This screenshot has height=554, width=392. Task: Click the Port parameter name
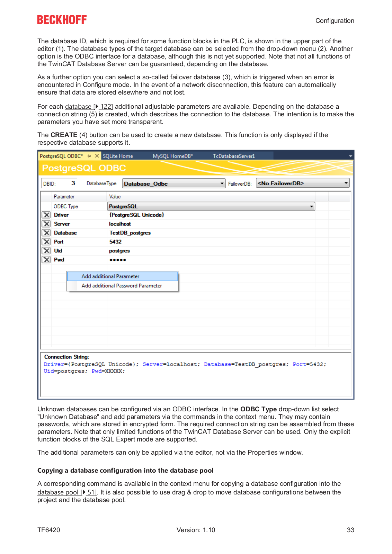coord(59,242)
